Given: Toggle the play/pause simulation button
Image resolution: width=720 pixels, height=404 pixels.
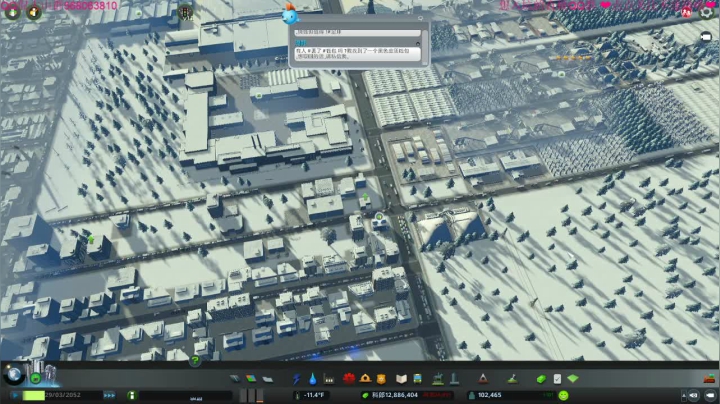Looking at the screenshot, I should (x=15, y=395).
